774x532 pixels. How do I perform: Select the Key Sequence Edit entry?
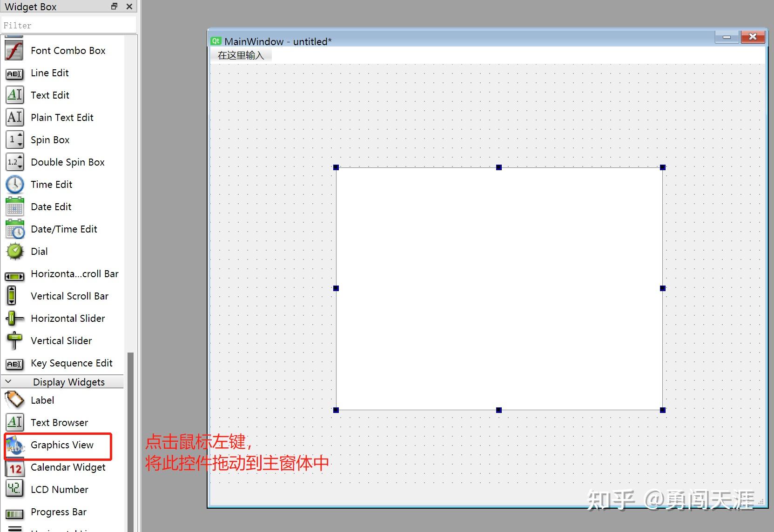pos(71,363)
